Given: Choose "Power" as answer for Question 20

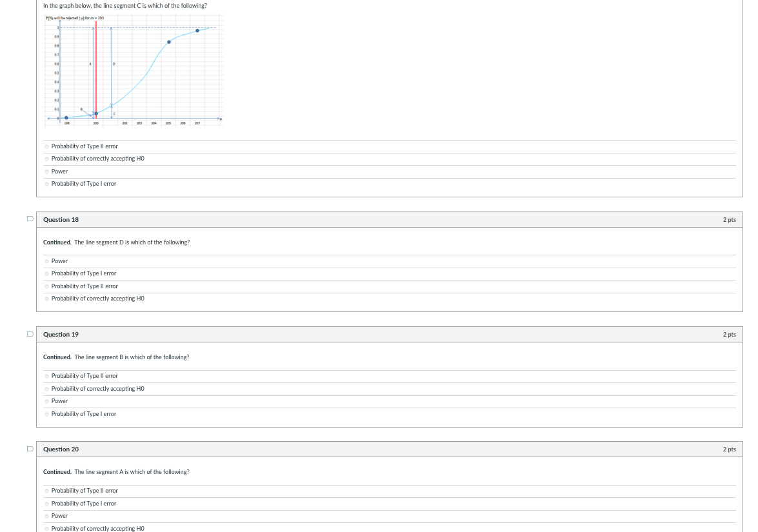Looking at the screenshot, I should click(46, 516).
